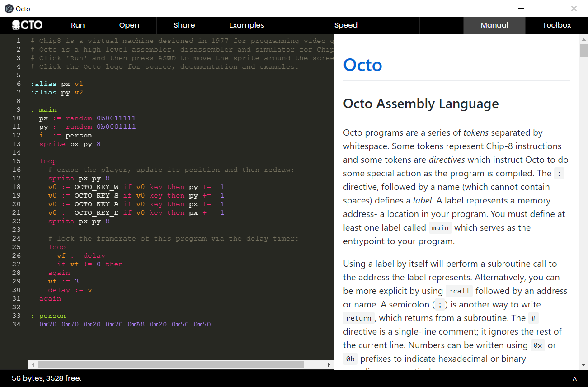The height and width of the screenshot is (387, 588).
Task: Expand the status bar with the caret
Action: point(574,378)
